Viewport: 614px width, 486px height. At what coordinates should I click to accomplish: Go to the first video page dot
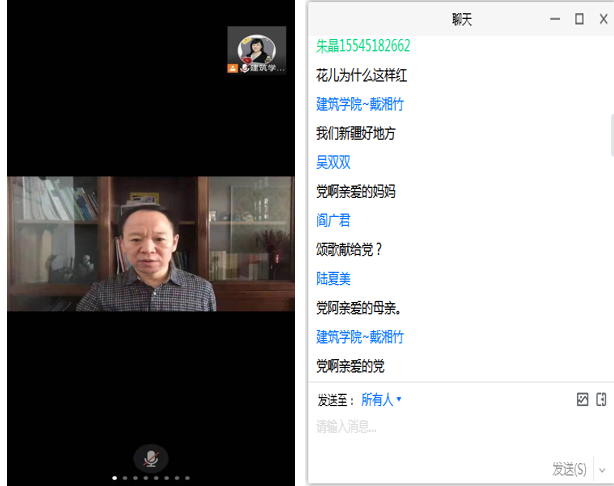[x=114, y=478]
